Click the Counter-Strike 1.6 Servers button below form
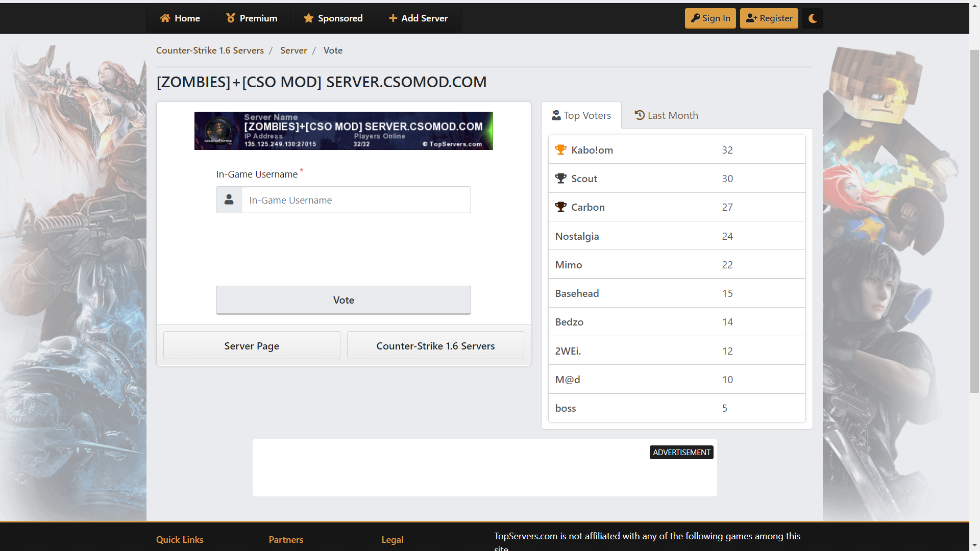The height and width of the screenshot is (551, 980). pos(435,345)
